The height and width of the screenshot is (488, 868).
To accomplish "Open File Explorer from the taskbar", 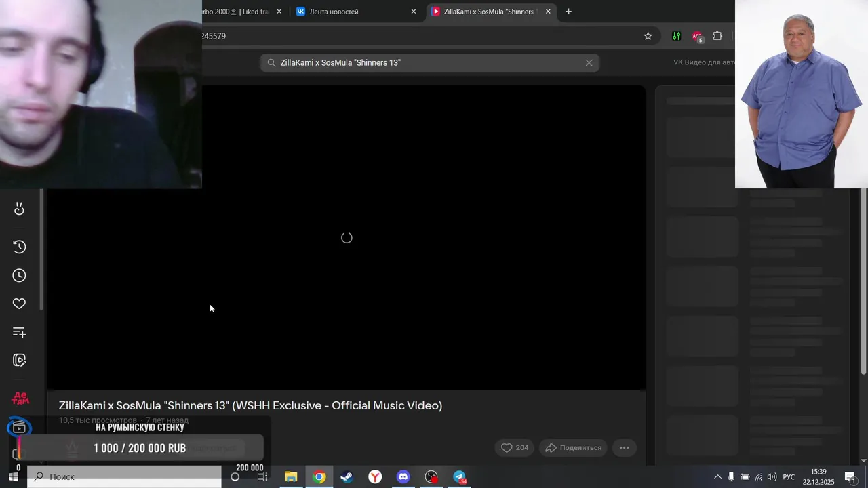I will click(x=291, y=476).
